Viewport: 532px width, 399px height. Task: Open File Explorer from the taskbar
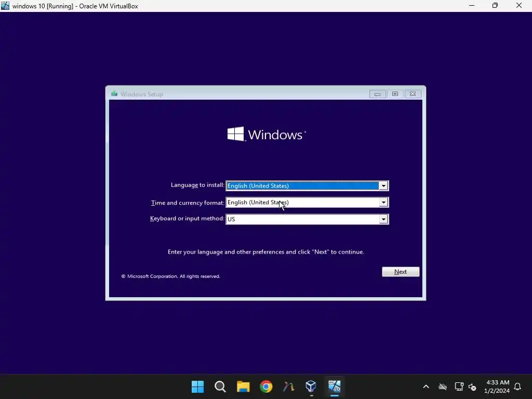click(243, 387)
